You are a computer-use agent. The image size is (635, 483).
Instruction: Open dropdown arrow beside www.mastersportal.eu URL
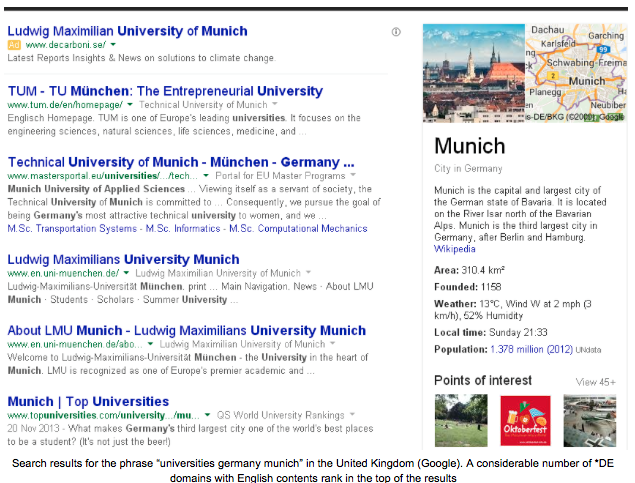(x=206, y=176)
